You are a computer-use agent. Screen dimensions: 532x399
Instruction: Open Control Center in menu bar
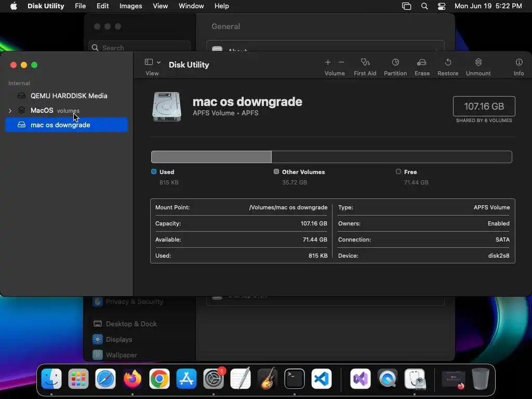442,6
